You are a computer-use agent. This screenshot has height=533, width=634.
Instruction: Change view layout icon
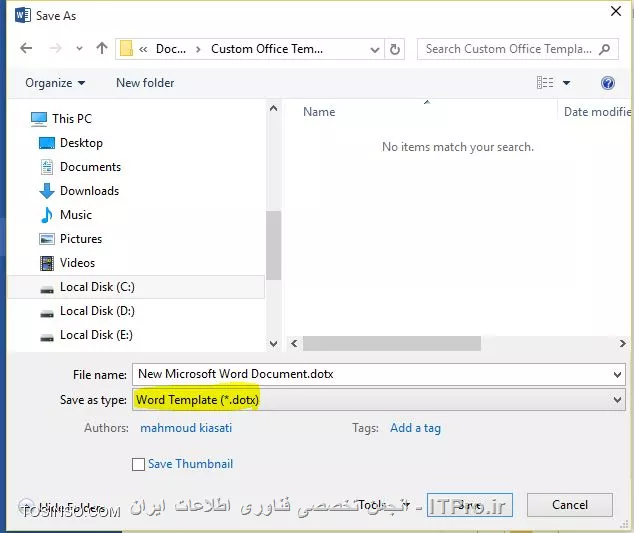545,82
